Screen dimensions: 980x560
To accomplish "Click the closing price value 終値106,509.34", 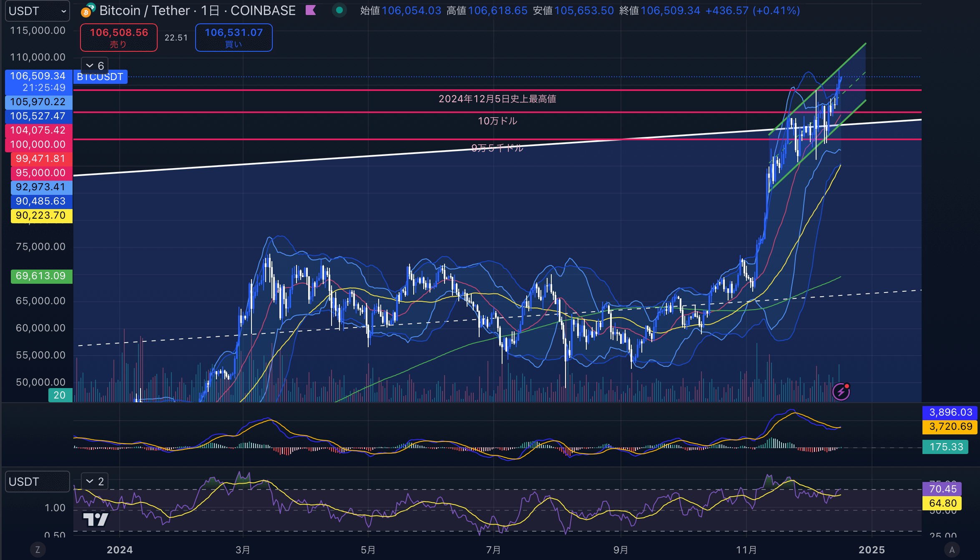I will pos(660,10).
